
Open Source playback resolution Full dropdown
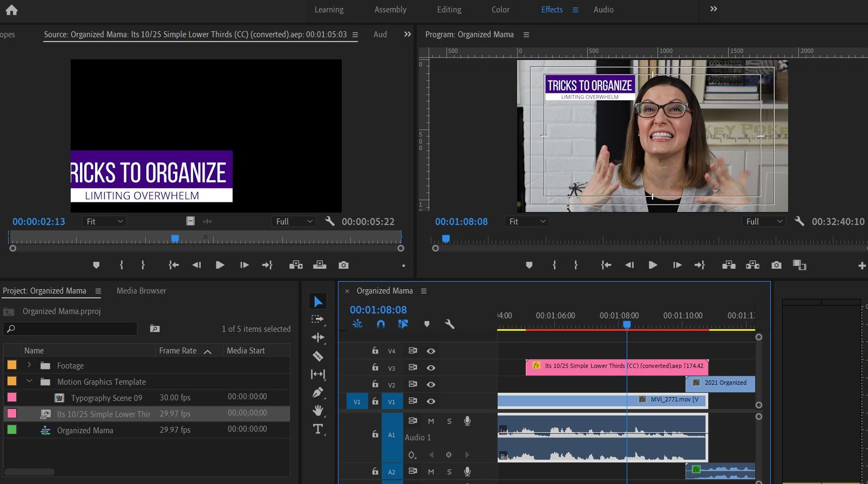294,221
